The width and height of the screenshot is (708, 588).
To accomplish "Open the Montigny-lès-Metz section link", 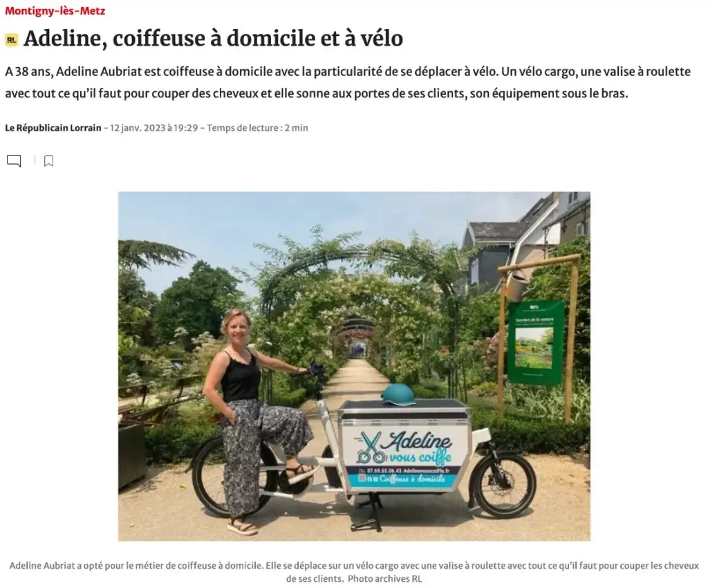I will (x=55, y=11).
